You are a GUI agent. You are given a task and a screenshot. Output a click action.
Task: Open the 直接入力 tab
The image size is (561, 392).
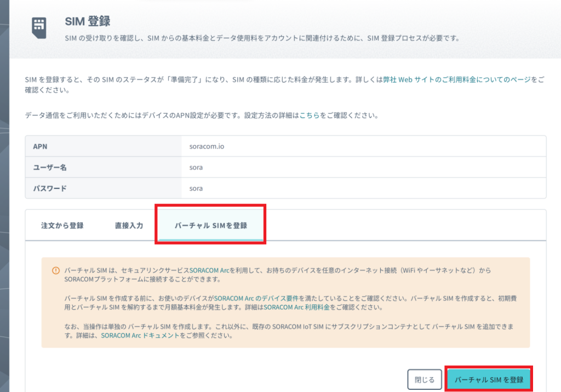[129, 225]
